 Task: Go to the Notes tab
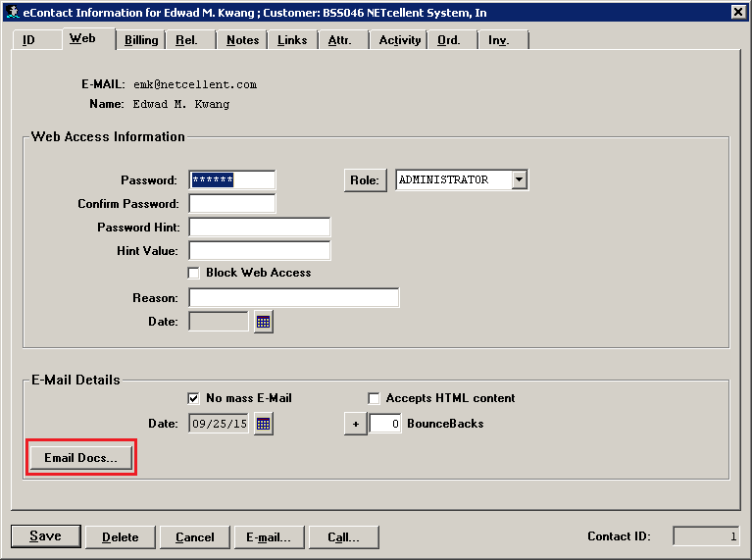tap(242, 40)
